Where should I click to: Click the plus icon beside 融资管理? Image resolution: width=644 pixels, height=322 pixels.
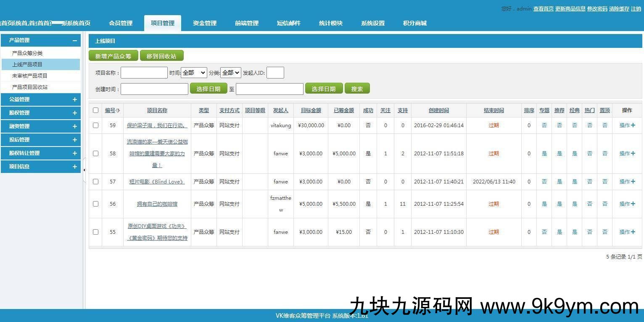74,126
